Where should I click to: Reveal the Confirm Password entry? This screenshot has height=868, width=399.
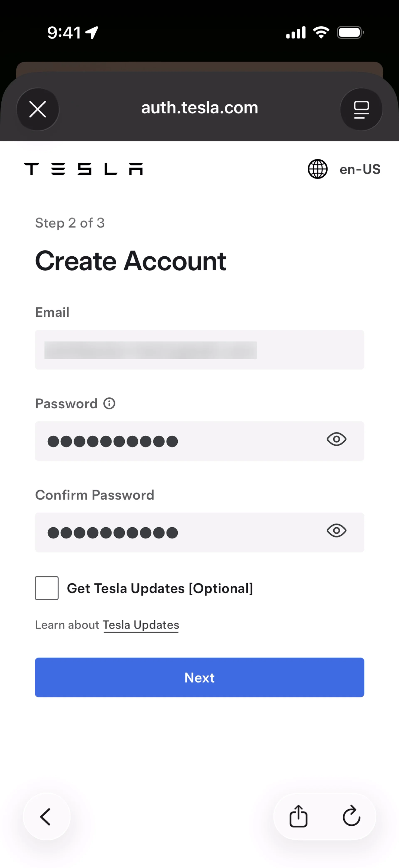tap(336, 531)
